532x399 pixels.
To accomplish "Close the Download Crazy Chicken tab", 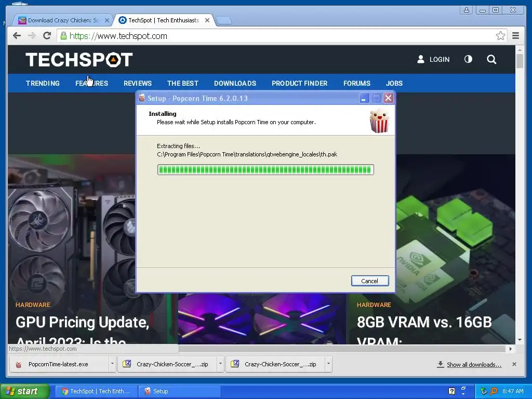I will (107, 20).
